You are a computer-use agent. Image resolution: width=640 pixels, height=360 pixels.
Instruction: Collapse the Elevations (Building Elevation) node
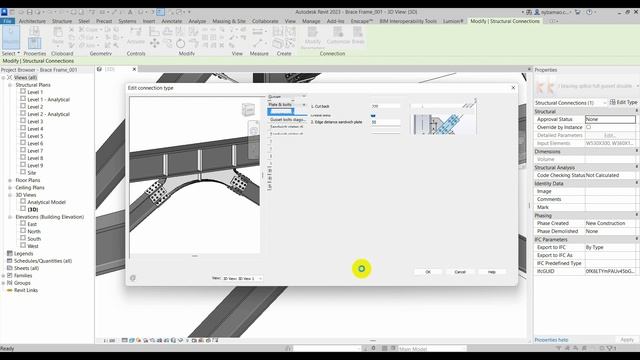10,217
